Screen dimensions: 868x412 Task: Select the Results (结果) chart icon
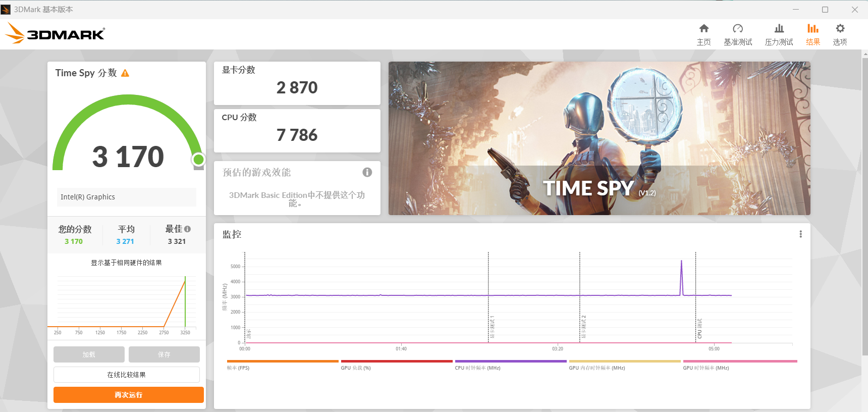[812, 29]
